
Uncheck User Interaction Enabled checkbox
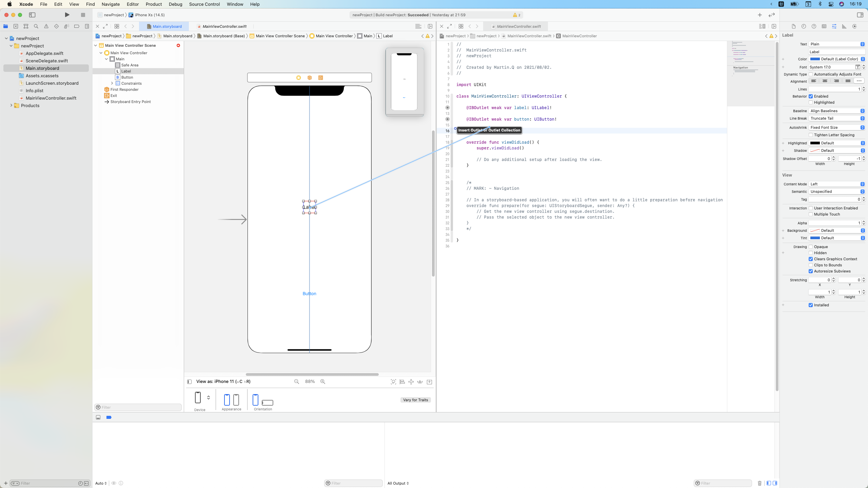(811, 208)
